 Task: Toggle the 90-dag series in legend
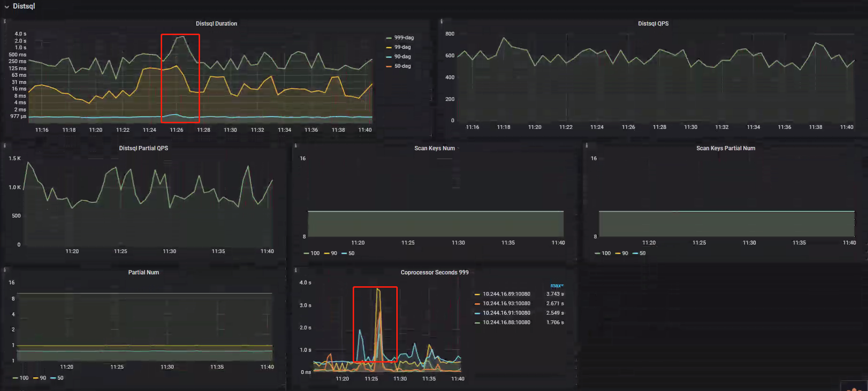[402, 56]
